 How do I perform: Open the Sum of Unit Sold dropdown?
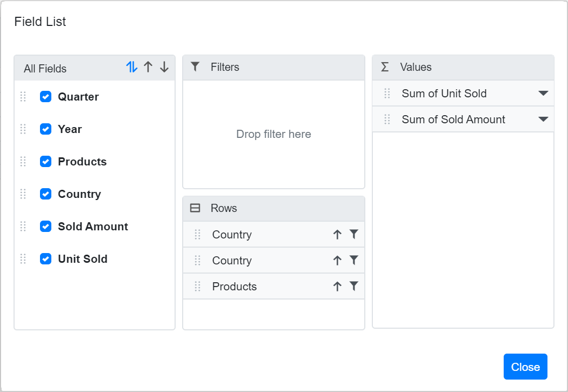(543, 93)
